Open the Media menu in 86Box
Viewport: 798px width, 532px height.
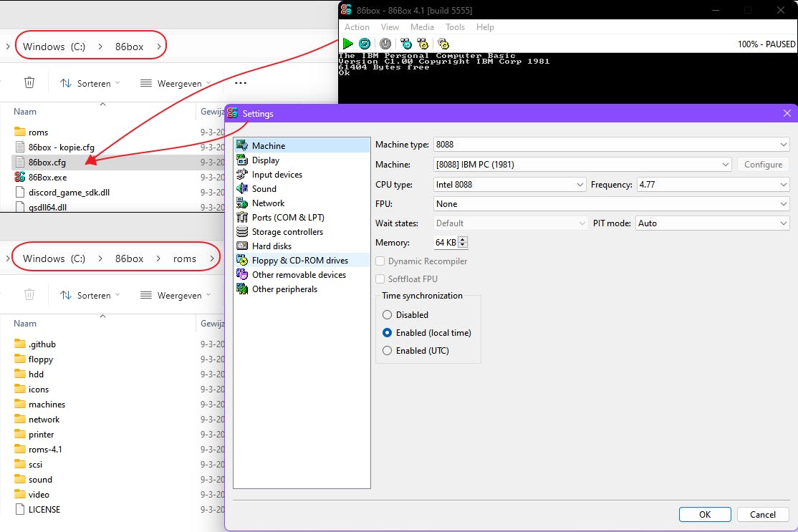coord(422,27)
